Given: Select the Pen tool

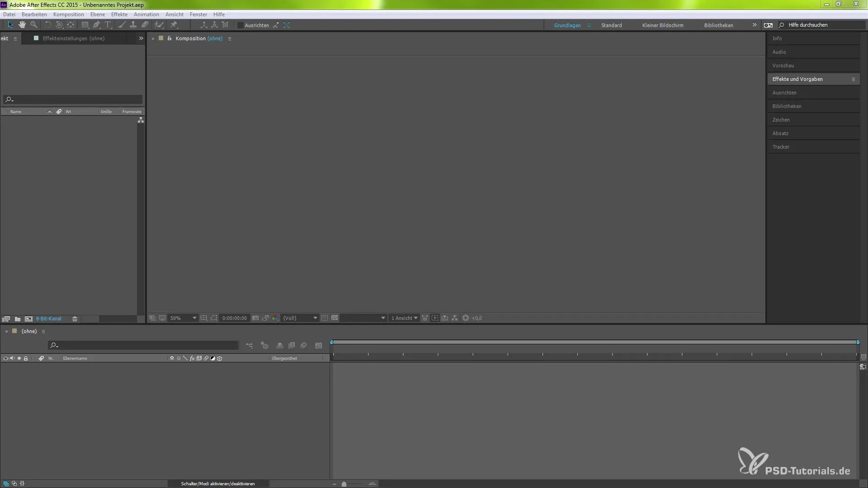Looking at the screenshot, I should [96, 25].
